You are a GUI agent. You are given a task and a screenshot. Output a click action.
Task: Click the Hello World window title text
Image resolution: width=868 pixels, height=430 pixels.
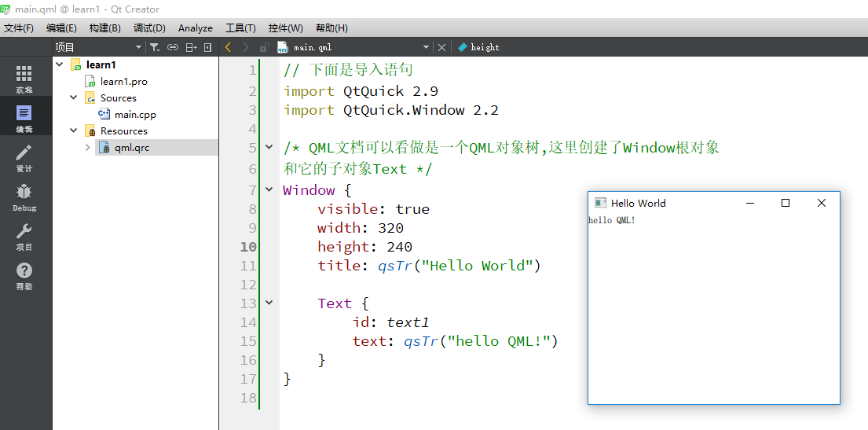tap(639, 204)
